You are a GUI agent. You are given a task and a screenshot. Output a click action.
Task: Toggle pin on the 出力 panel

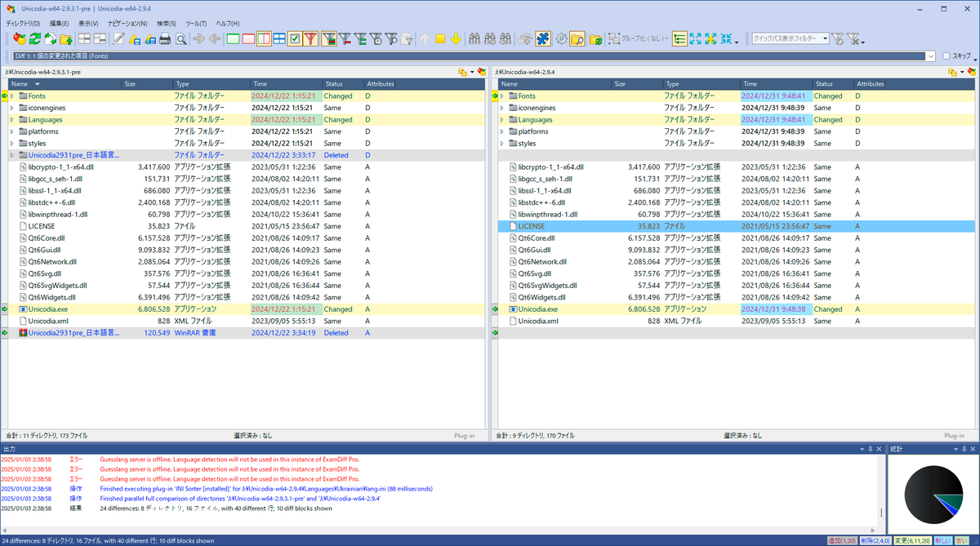click(869, 449)
